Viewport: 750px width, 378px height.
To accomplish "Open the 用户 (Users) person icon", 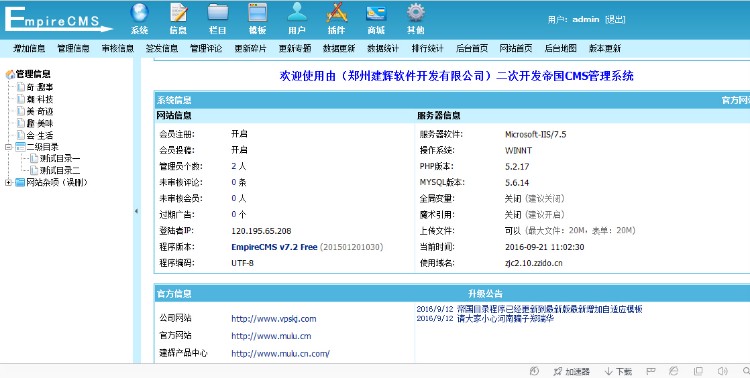I will click(297, 13).
